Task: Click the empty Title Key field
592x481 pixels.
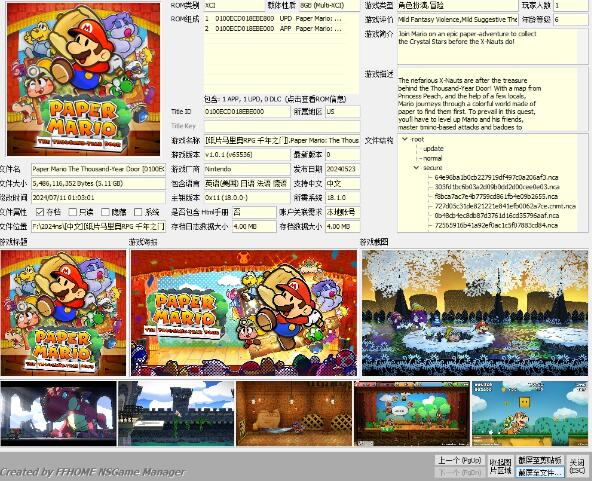Action: coord(282,126)
